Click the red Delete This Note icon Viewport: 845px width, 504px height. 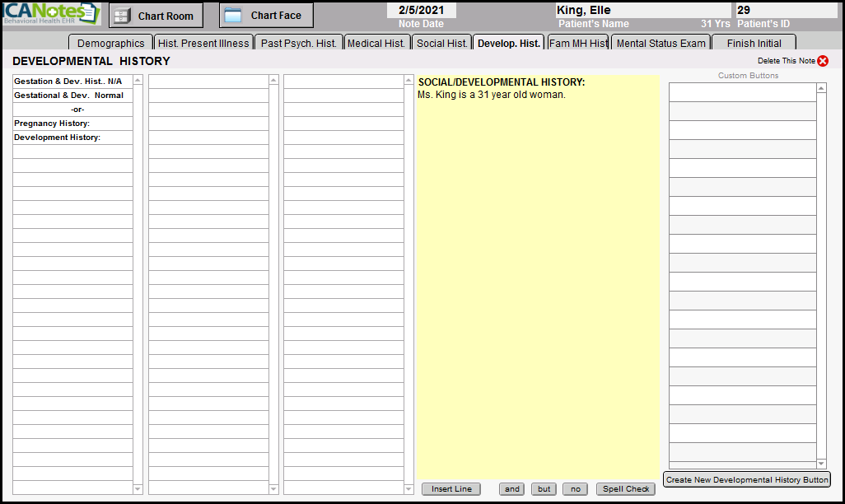tap(823, 61)
